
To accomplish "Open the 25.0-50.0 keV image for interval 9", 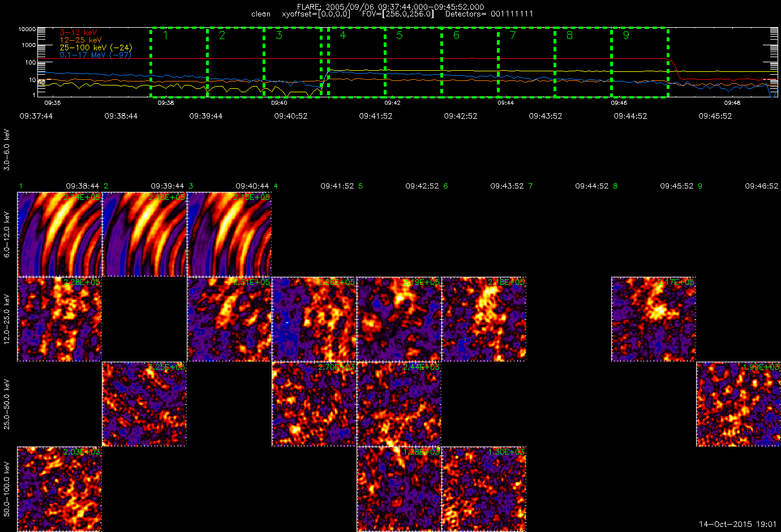I will [x=739, y=404].
